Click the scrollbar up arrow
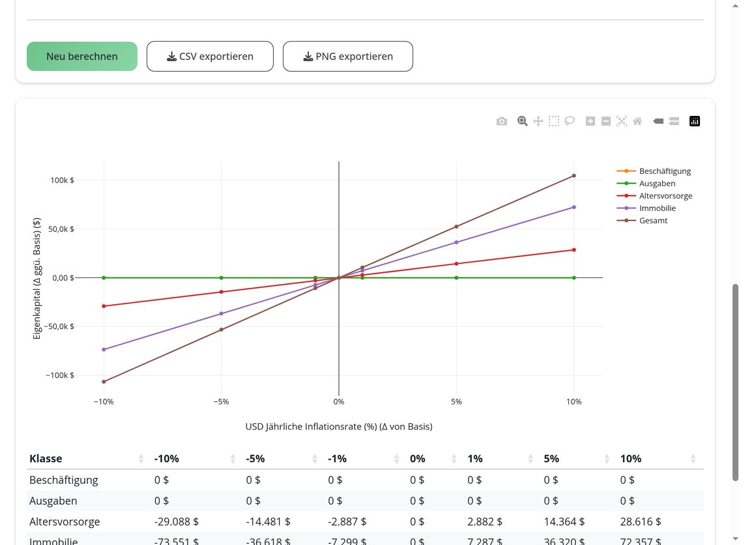The image size is (756, 545). pyautogui.click(x=735, y=6)
